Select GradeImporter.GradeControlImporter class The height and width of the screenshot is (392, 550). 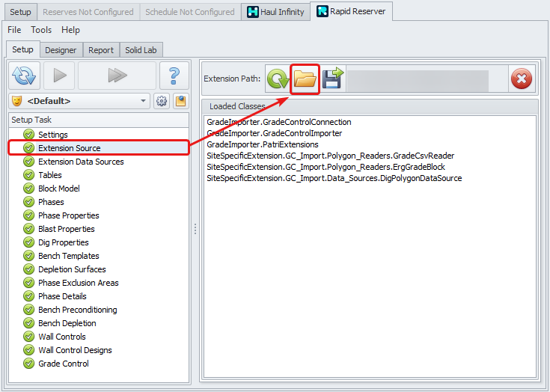coord(275,133)
